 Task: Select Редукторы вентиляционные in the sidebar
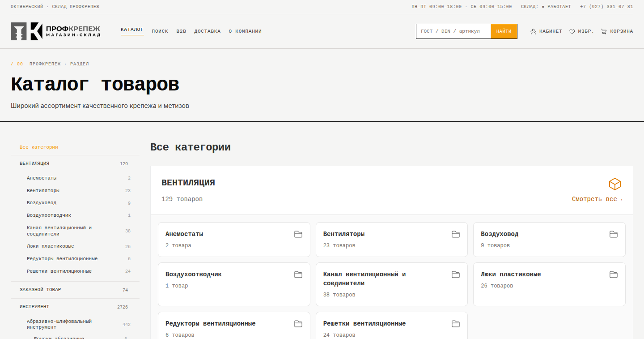(x=62, y=259)
